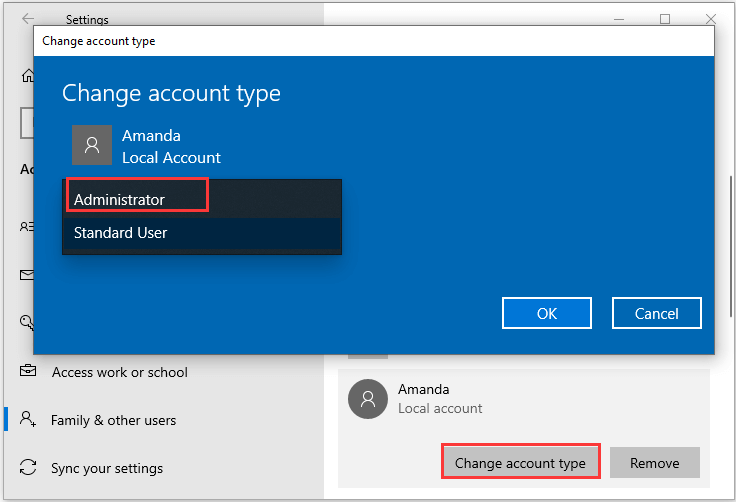Click the Family & other users person icon
The image size is (736, 502).
pyautogui.click(x=28, y=419)
